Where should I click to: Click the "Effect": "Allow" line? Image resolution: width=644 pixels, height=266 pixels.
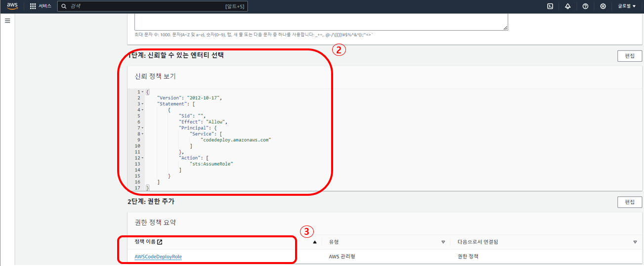point(203,122)
